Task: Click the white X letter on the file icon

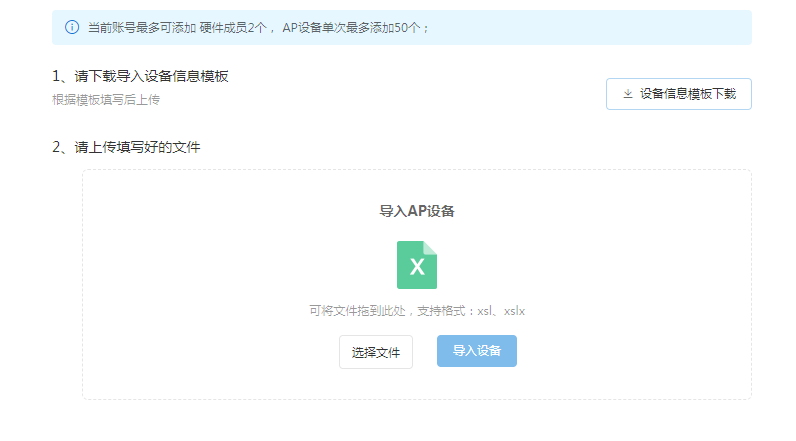Action: coord(417,268)
